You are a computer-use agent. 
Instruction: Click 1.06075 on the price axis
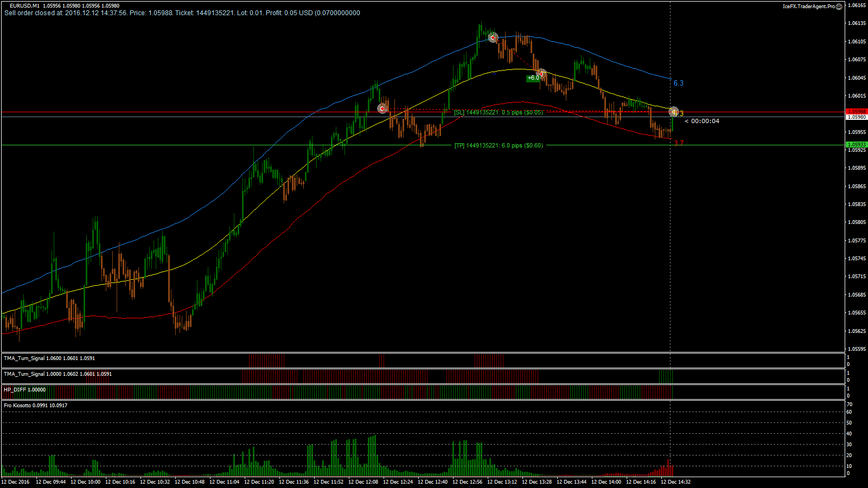[857, 60]
